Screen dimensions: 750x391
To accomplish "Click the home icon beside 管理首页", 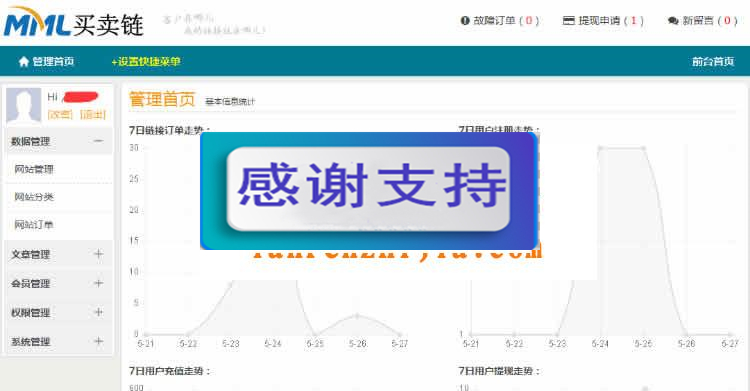I will [23, 62].
